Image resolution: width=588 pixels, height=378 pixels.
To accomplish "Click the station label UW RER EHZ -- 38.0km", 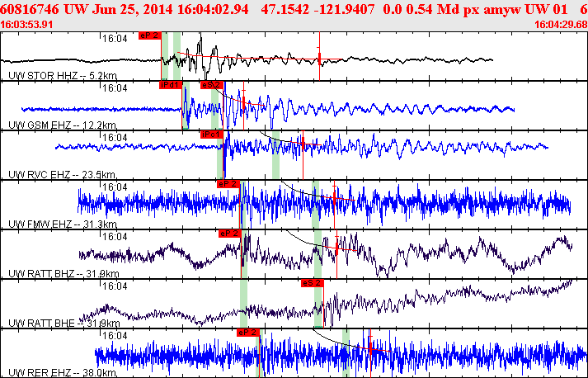I will 62,373.
